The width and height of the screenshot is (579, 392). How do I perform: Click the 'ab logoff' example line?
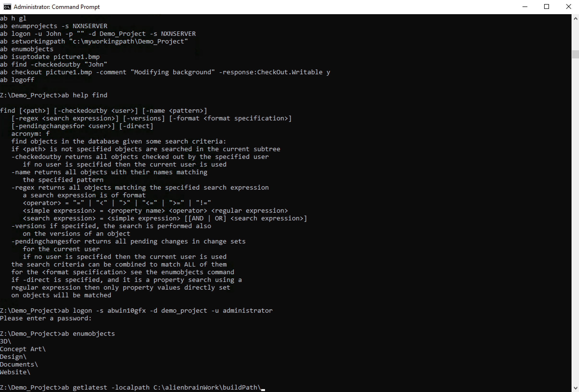tap(17, 80)
